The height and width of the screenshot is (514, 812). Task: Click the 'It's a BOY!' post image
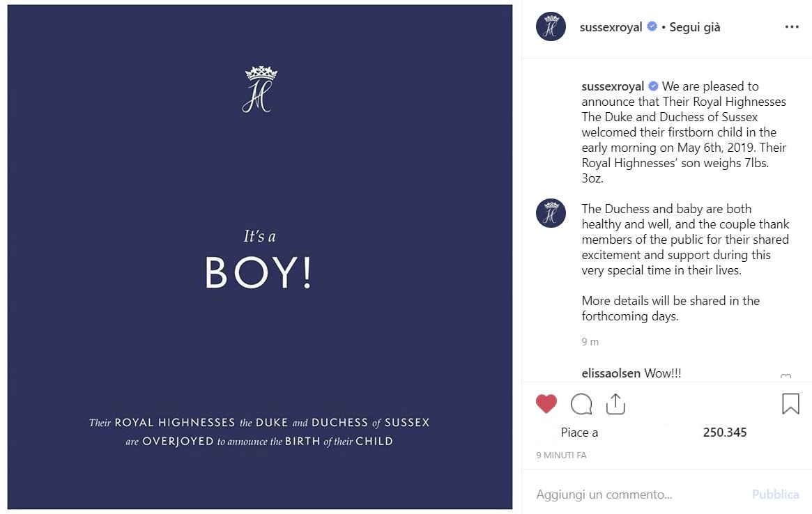point(259,258)
